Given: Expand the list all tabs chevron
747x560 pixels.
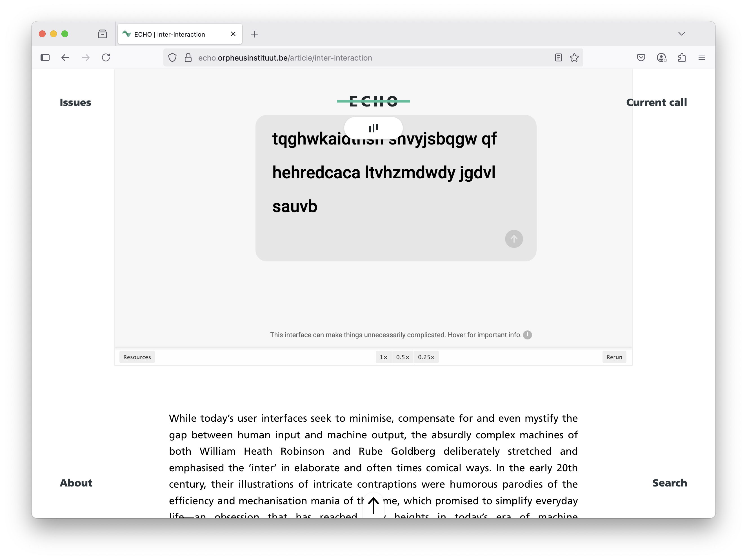Looking at the screenshot, I should coord(681,34).
